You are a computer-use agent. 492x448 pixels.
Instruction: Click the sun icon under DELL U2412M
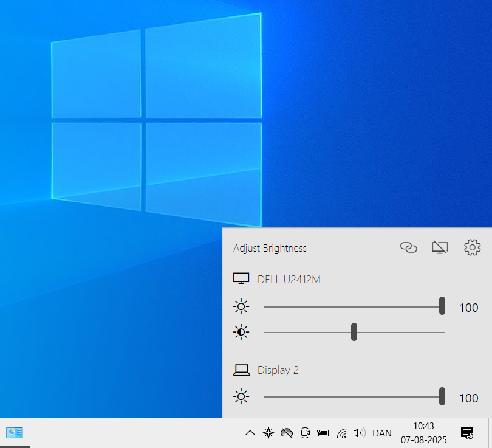coord(241,307)
